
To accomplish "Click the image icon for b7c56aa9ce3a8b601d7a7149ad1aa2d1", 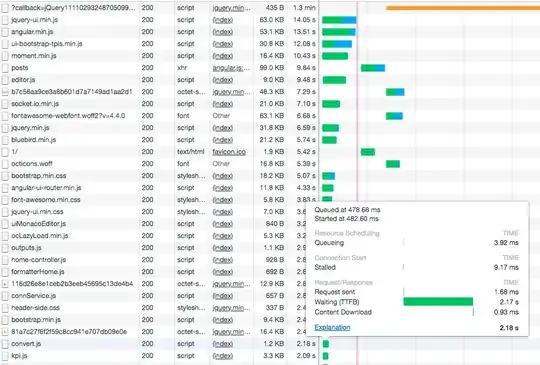I will click(x=5, y=92).
